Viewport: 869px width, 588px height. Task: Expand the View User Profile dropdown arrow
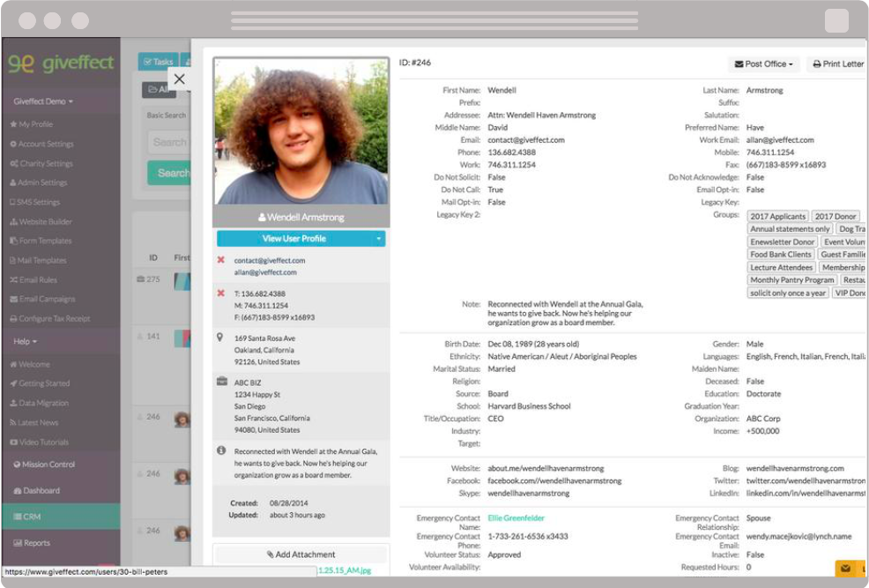click(x=379, y=239)
